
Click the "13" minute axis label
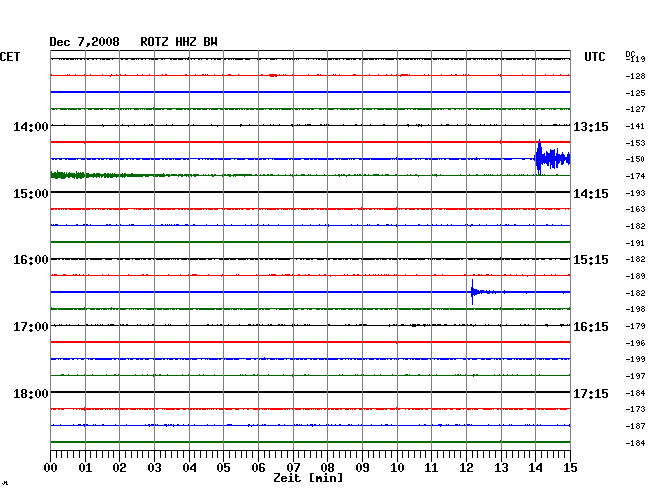pos(501,468)
